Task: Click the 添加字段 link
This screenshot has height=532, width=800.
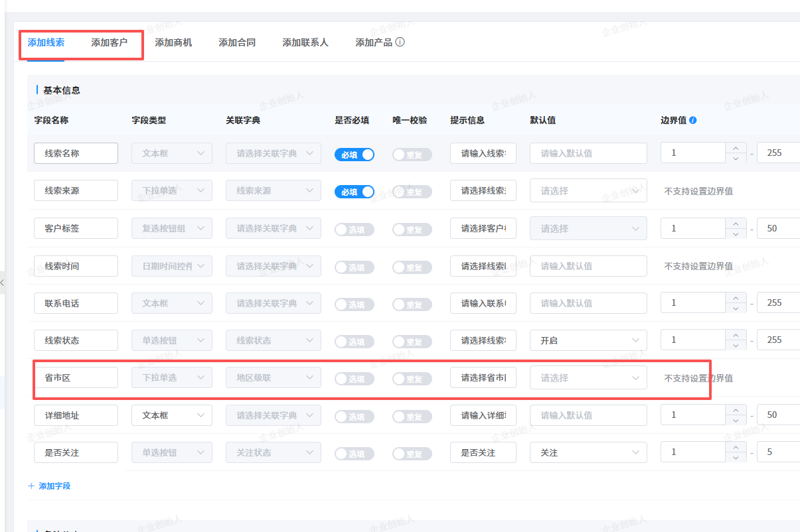Action: (54, 486)
